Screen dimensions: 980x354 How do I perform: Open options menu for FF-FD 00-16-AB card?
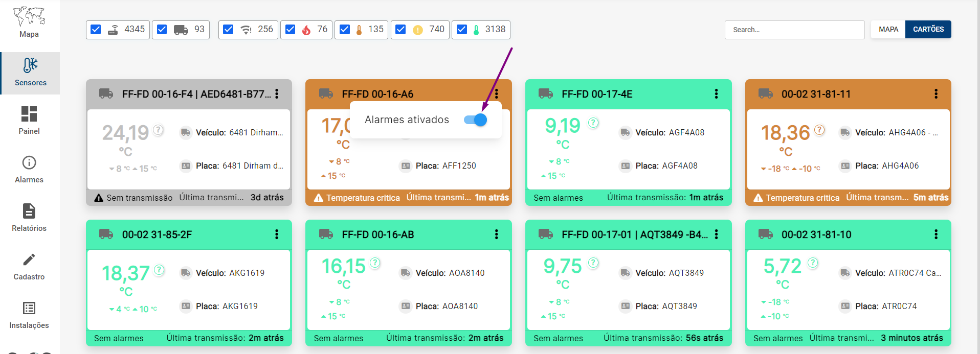pyautogui.click(x=496, y=234)
